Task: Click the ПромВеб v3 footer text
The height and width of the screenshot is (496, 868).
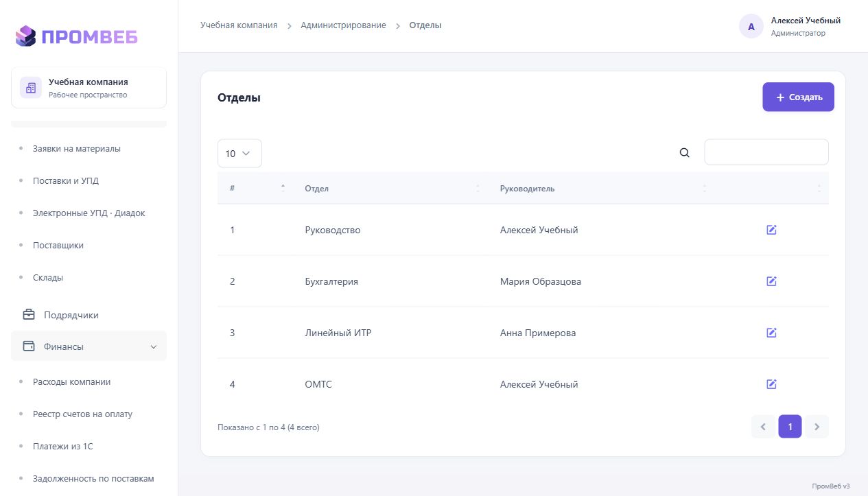Action: click(830, 486)
